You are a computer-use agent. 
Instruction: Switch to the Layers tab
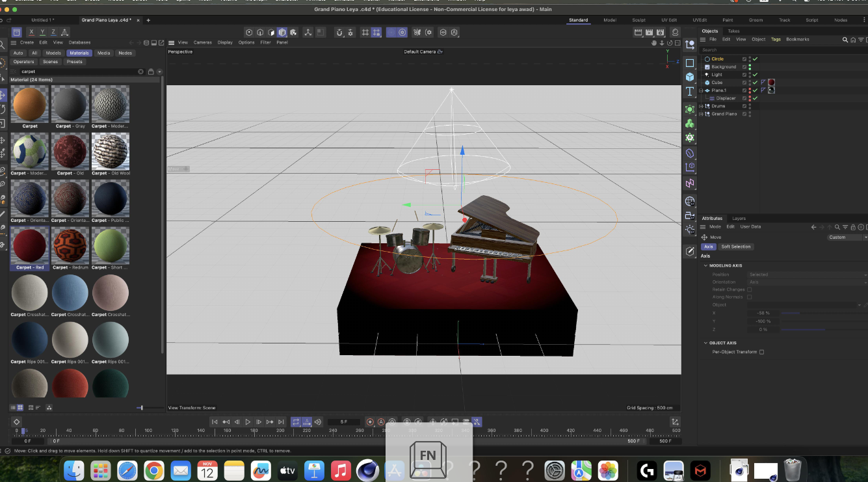coord(739,219)
